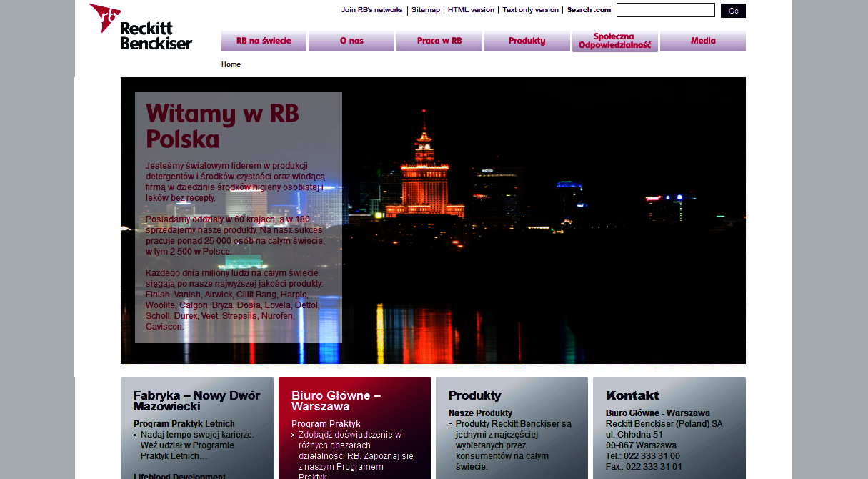Open the Program Praktyk link

coord(326,424)
